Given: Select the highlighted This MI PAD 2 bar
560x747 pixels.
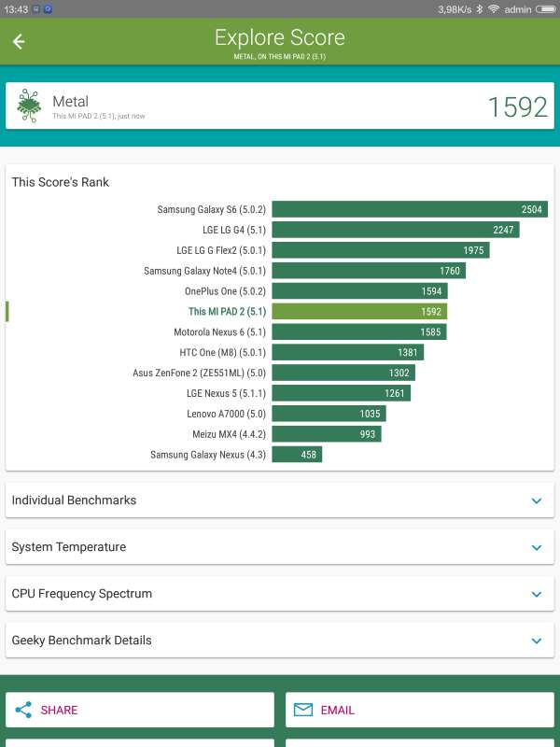Looking at the screenshot, I should pos(359,312).
